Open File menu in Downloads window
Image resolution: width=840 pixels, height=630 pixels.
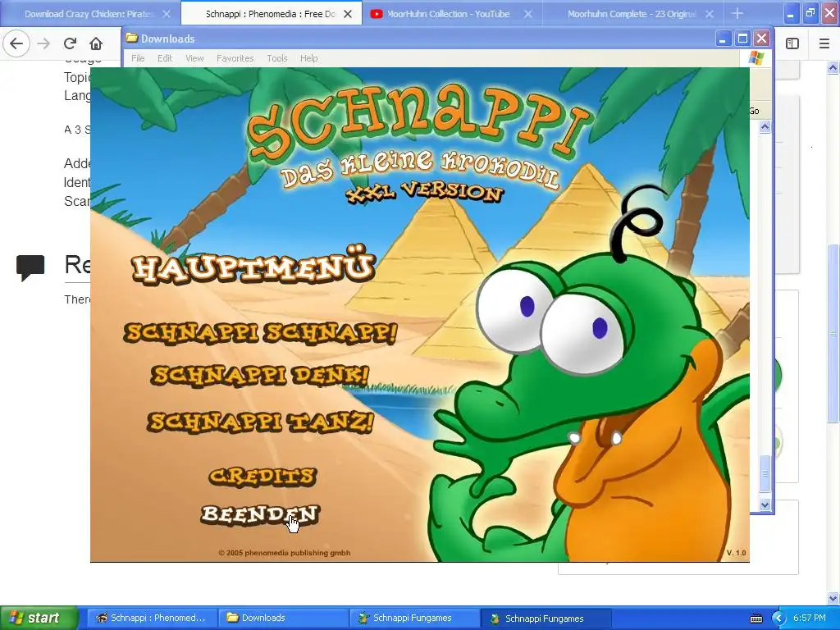tap(138, 58)
